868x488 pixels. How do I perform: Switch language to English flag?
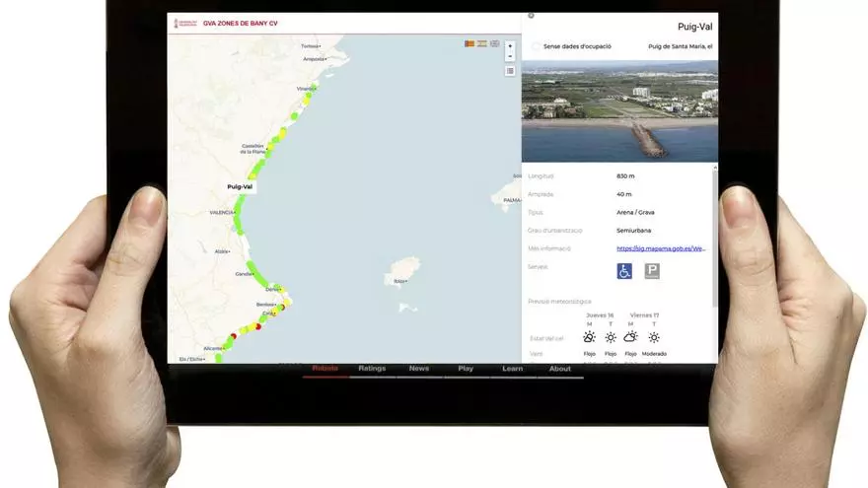click(495, 44)
